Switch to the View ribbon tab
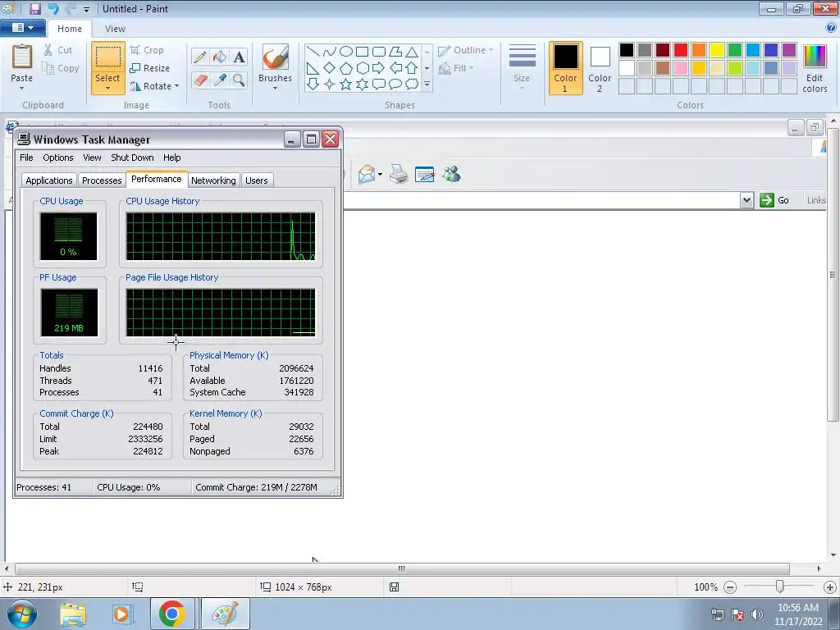The image size is (840, 630). point(115,29)
